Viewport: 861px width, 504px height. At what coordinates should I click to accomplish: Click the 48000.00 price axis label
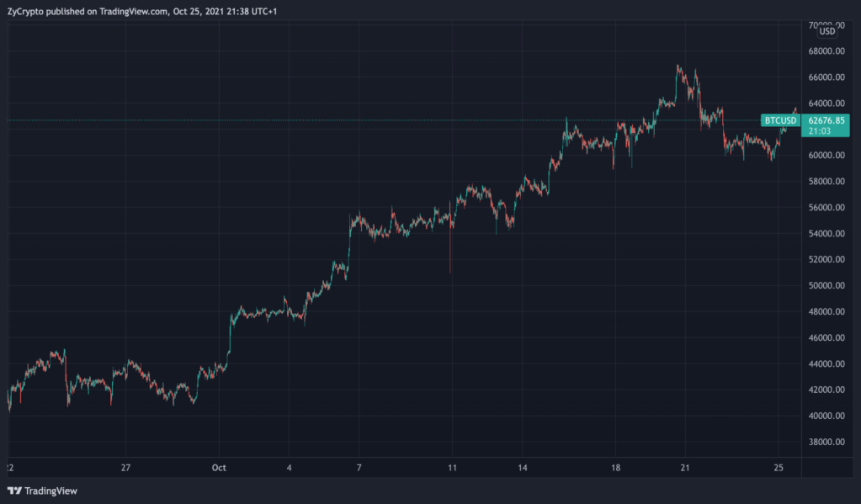pyautogui.click(x=826, y=312)
